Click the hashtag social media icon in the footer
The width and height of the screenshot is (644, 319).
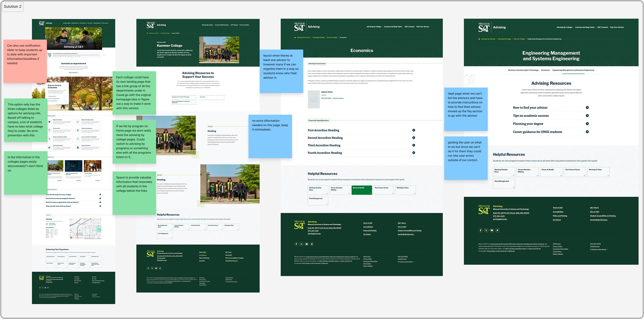pos(312,244)
